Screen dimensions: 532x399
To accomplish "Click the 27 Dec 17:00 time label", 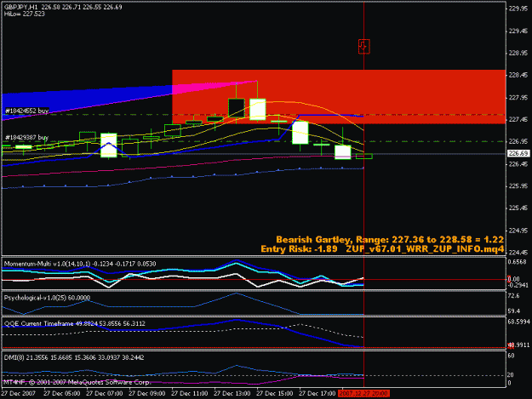I will (317, 394).
